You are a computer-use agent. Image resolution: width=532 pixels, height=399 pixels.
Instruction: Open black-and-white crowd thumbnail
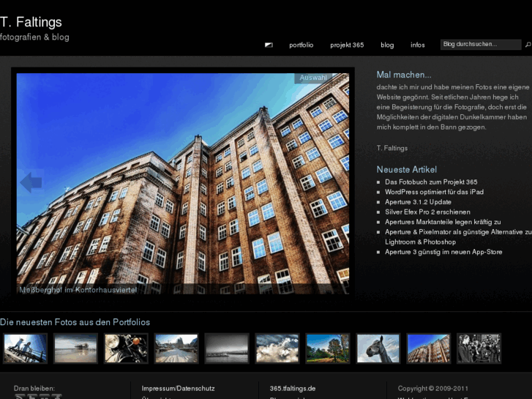coord(479,348)
